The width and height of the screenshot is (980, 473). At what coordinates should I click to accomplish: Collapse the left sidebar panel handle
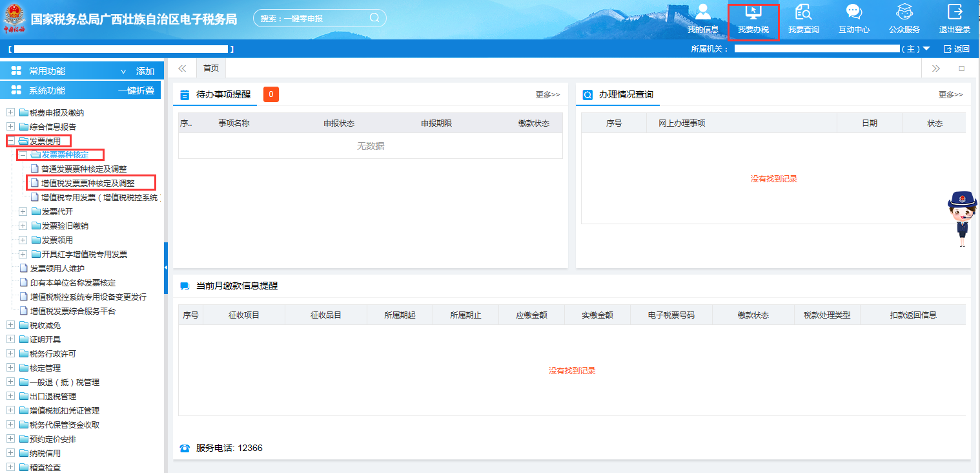[166, 267]
